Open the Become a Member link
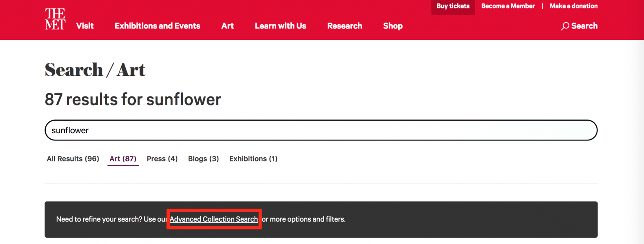The width and height of the screenshot is (644, 244). click(508, 6)
